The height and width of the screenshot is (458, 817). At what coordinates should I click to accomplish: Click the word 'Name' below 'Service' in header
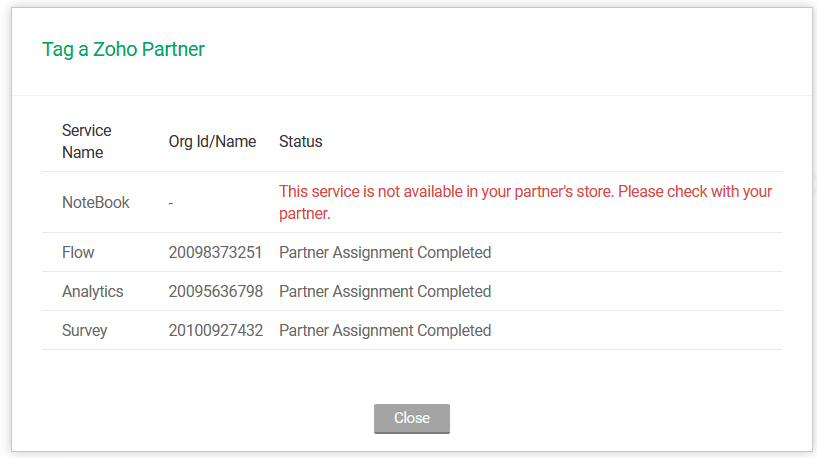click(83, 152)
